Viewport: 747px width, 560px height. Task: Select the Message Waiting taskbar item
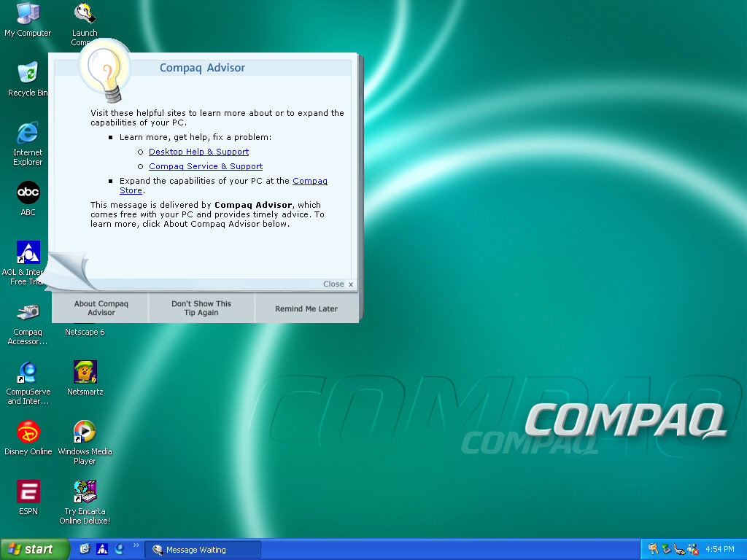pyautogui.click(x=202, y=550)
